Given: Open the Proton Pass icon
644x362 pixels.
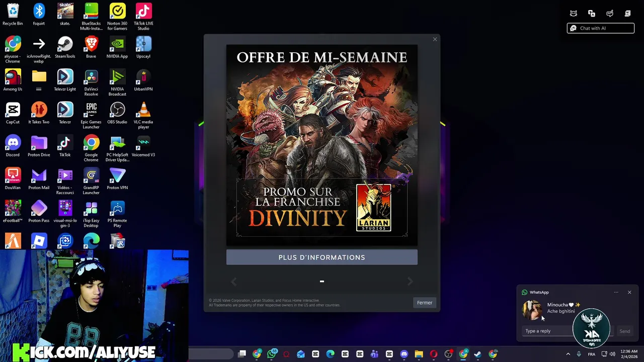Looking at the screenshot, I should coord(39,211).
